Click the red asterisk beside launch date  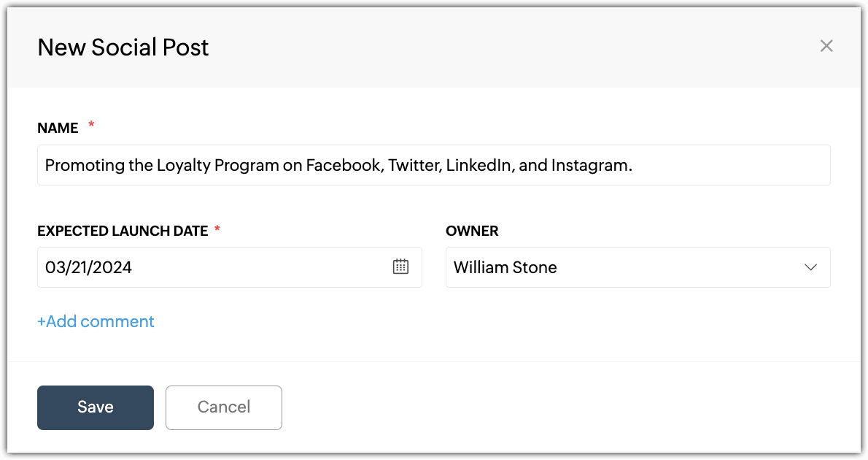[x=217, y=229]
